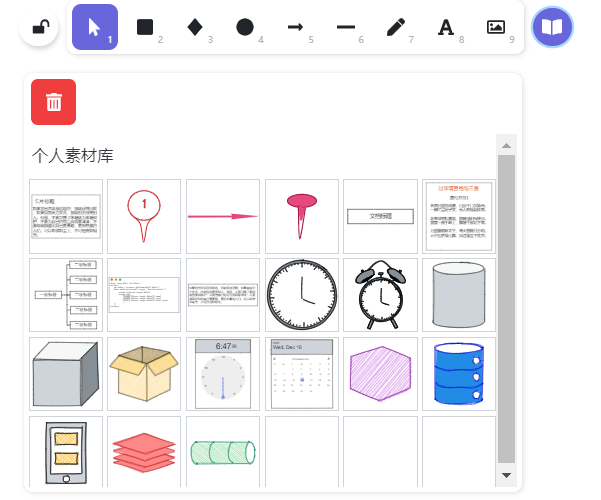Image resolution: width=601 pixels, height=500 pixels.
Task: Insert the card with title text item
Action: [66, 216]
